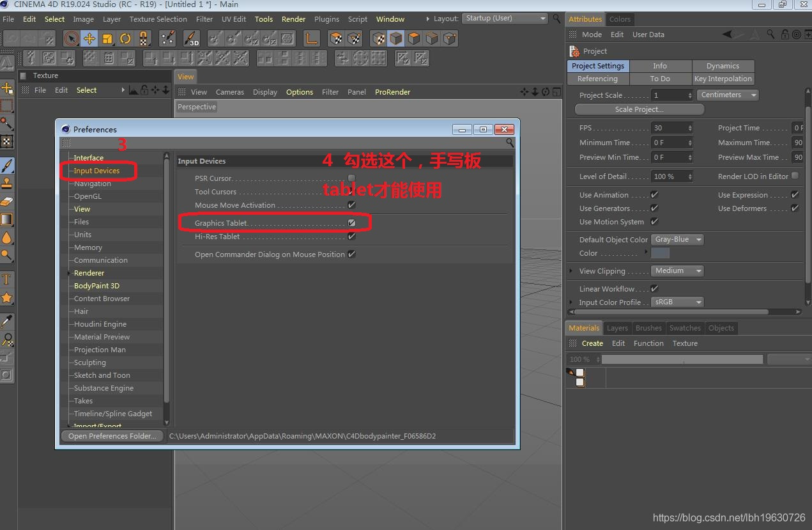Image resolution: width=812 pixels, height=530 pixels.
Task: Toggle the Use Animation checkbox
Action: [654, 194]
